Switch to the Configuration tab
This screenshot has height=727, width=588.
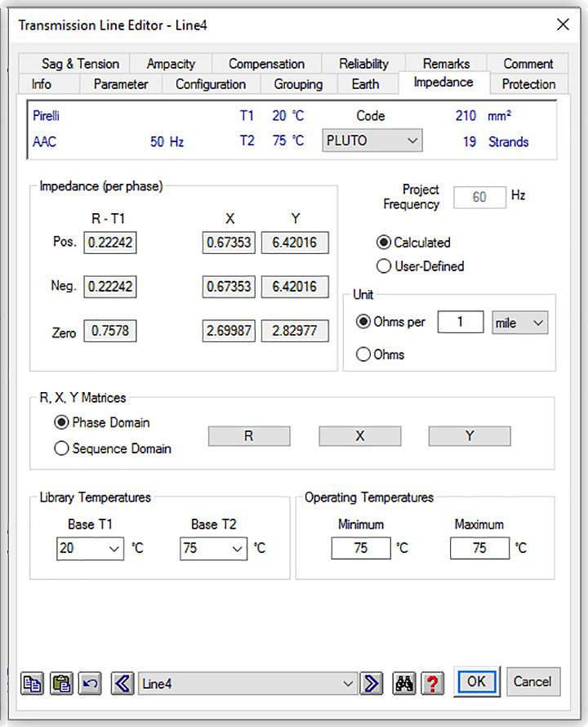211,84
